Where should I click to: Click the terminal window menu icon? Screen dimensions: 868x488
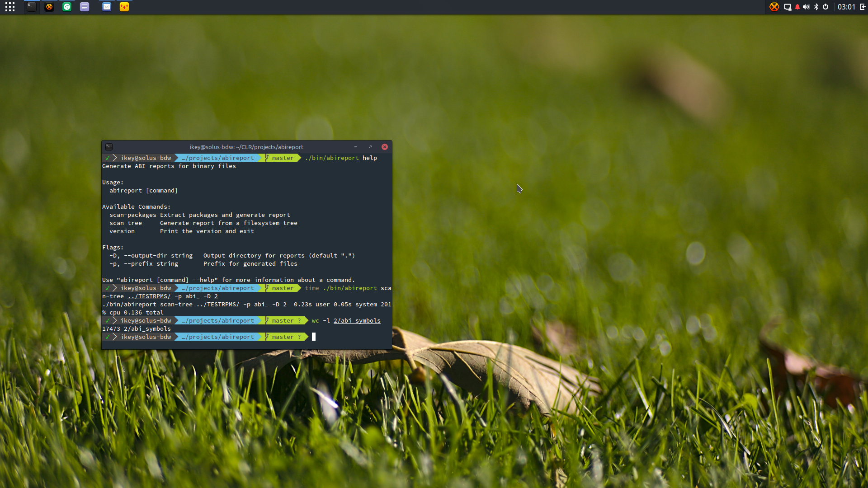tap(109, 147)
